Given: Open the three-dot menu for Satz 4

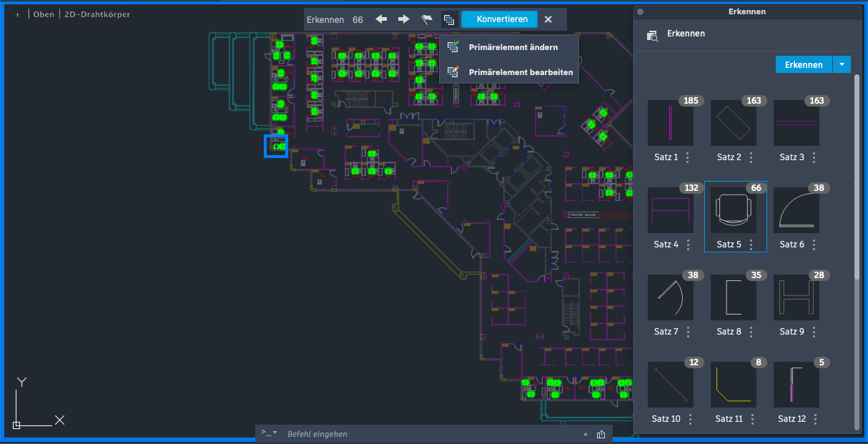Looking at the screenshot, I should 688,245.
